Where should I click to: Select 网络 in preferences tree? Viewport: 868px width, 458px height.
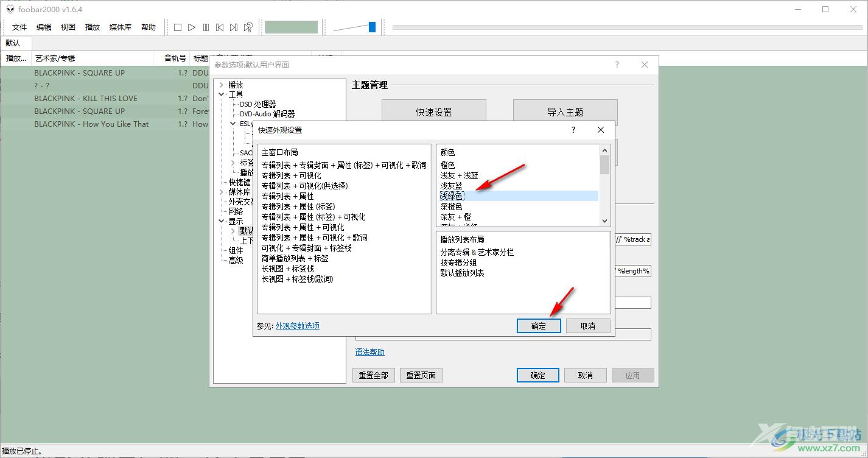click(236, 211)
